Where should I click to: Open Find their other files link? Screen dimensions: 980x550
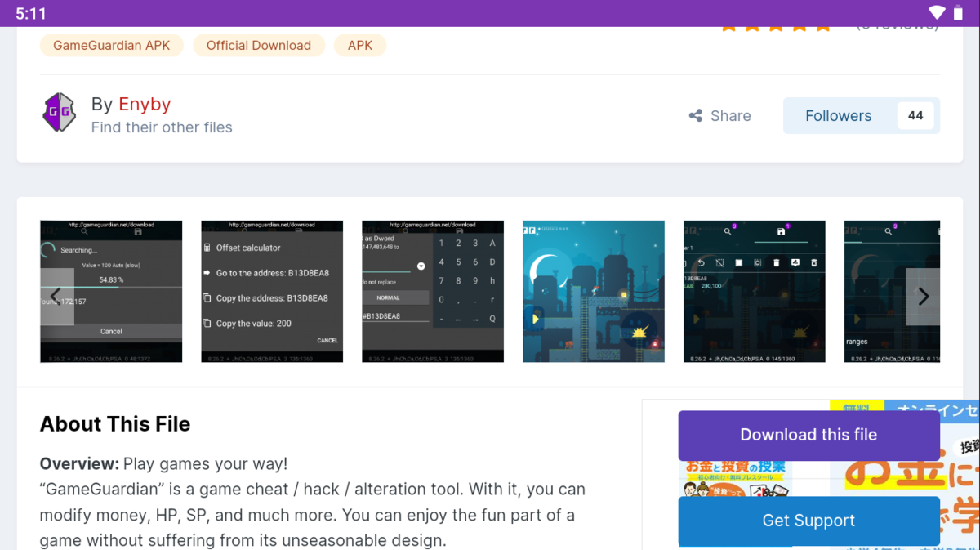point(162,127)
